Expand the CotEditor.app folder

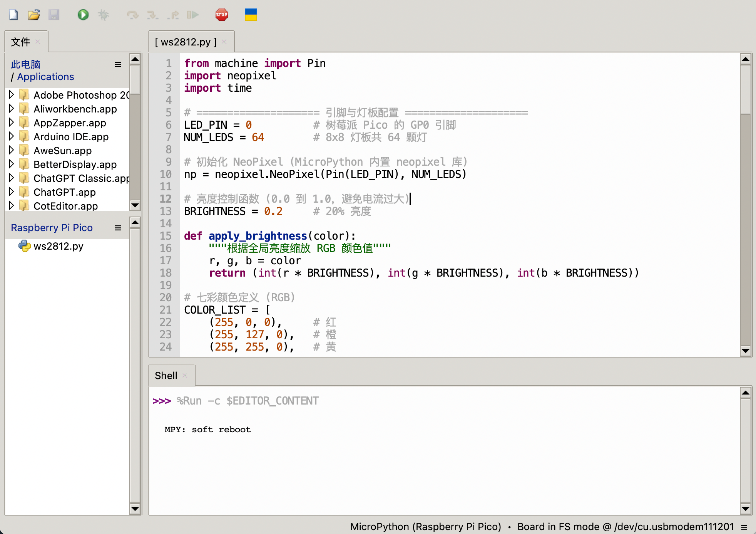click(x=11, y=206)
